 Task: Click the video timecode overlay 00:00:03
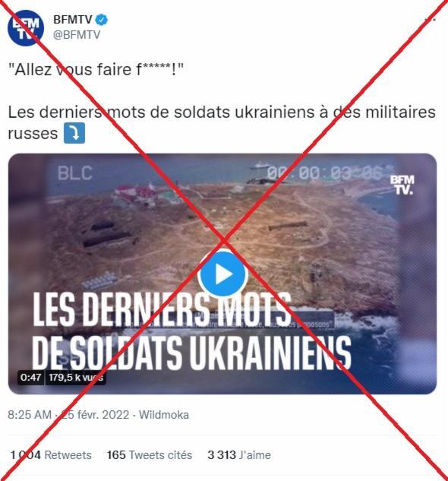[325, 173]
